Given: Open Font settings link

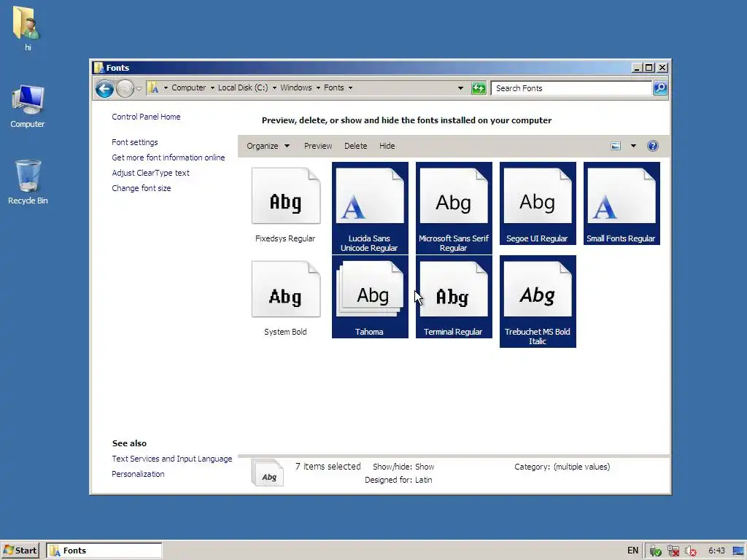Looking at the screenshot, I should 134,142.
